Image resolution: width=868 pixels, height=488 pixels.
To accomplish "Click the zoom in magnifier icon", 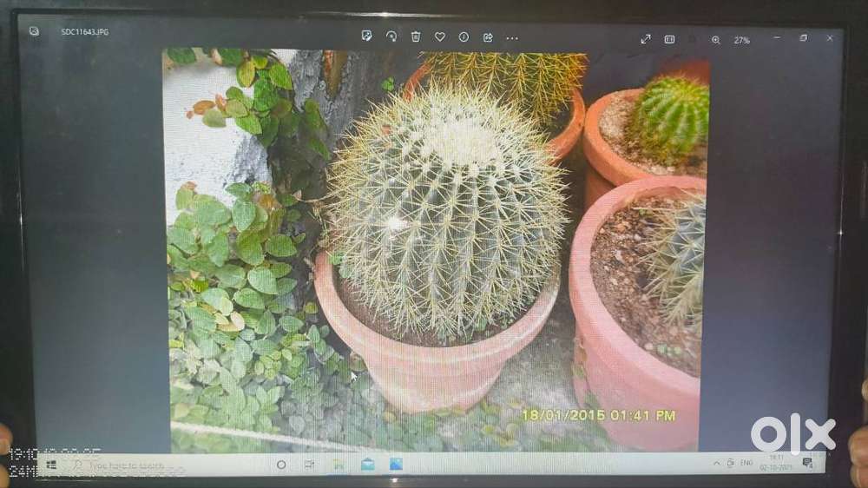I will 716,40.
